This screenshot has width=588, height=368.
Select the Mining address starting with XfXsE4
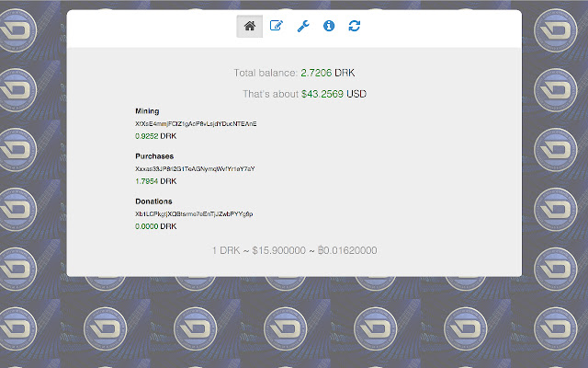click(196, 123)
